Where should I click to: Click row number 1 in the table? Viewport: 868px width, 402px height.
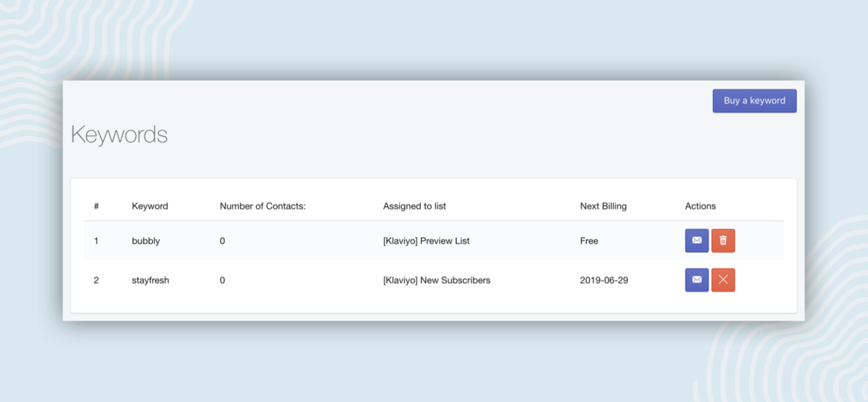click(96, 241)
